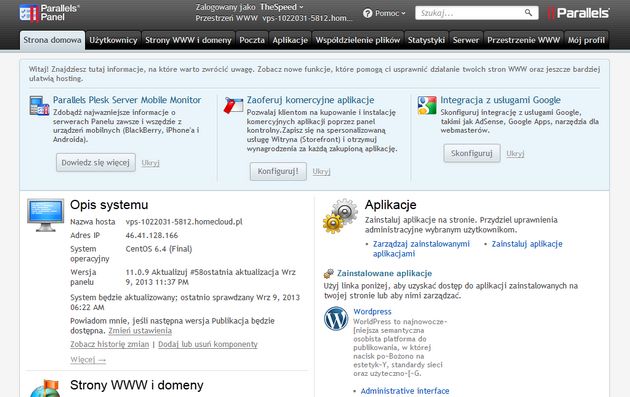This screenshot has height=397, width=630.
Task: Click the Plesk Server Mobile Monitor icon
Action: click(39, 106)
